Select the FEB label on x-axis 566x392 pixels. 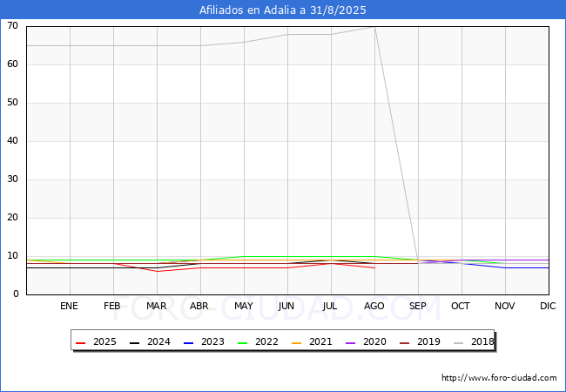tap(113, 307)
